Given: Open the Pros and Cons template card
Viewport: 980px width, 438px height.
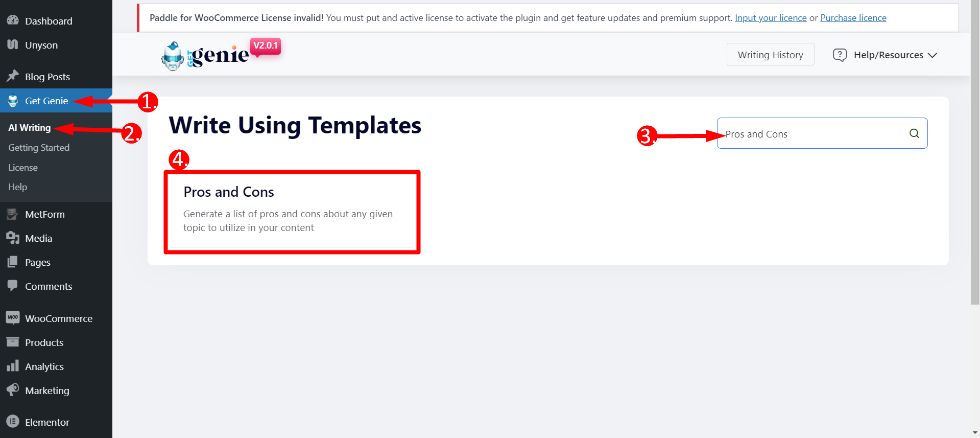Looking at the screenshot, I should point(292,212).
